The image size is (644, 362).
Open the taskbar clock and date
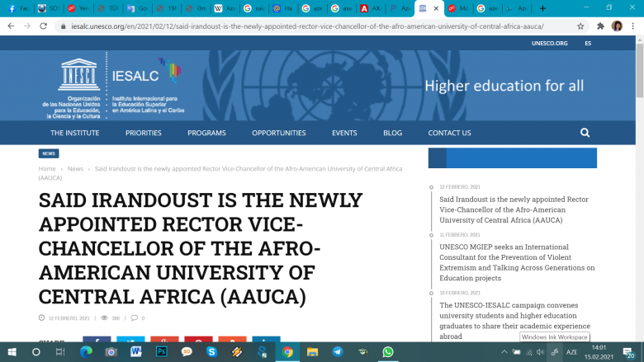[x=599, y=352]
